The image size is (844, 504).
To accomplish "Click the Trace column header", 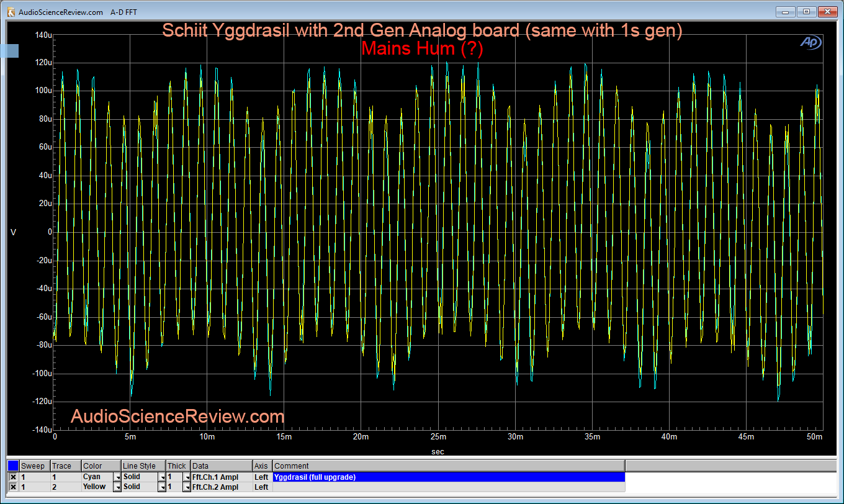I will click(x=66, y=466).
